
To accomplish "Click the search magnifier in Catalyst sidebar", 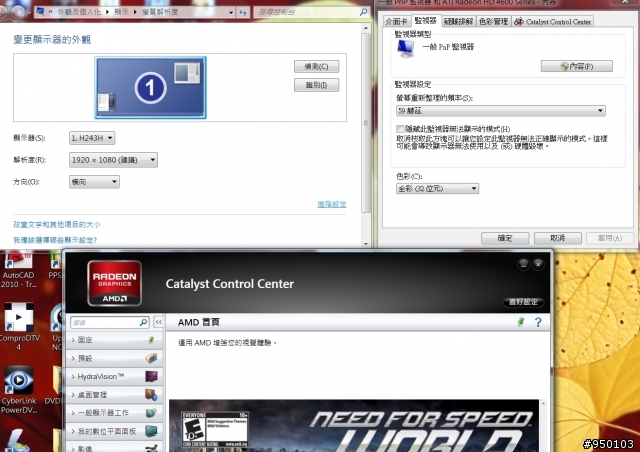I will tap(143, 322).
